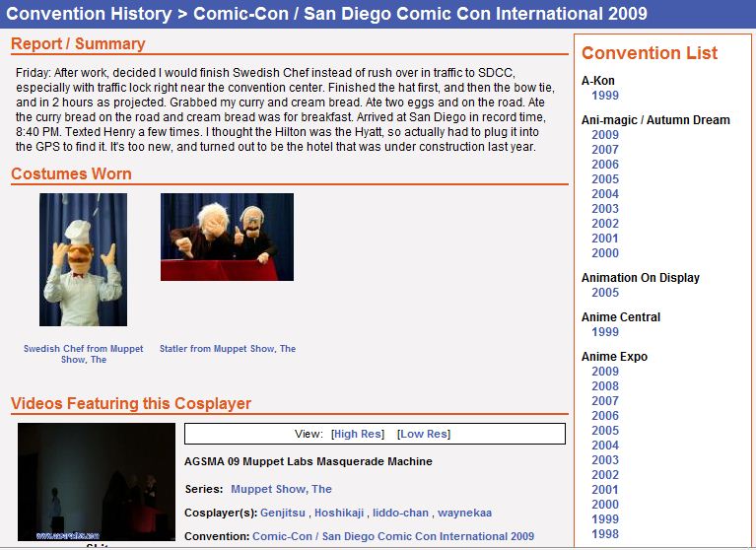Open Anime Expo 2006 entry
This screenshot has height=550, width=756.
tap(605, 416)
